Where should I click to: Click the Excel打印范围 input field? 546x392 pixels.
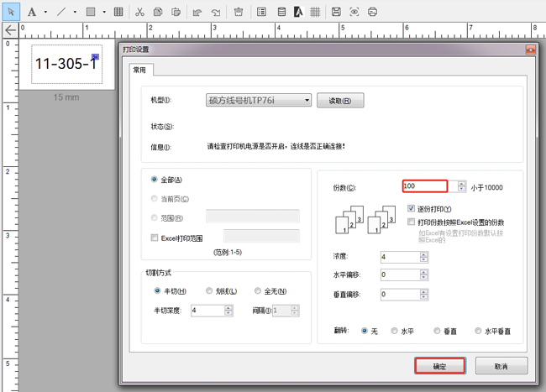[261, 236]
